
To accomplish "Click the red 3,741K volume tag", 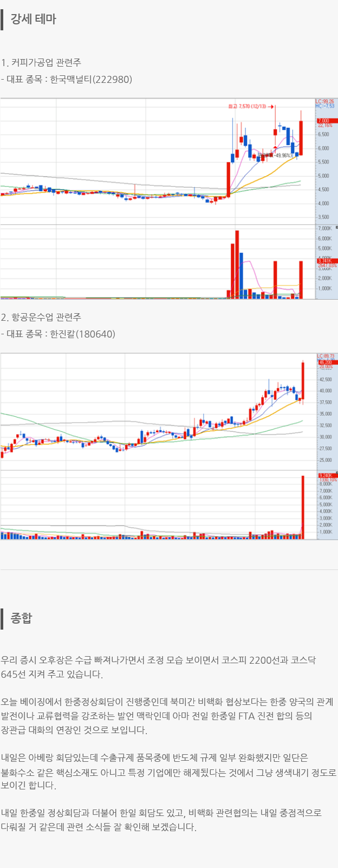I will point(325,261).
